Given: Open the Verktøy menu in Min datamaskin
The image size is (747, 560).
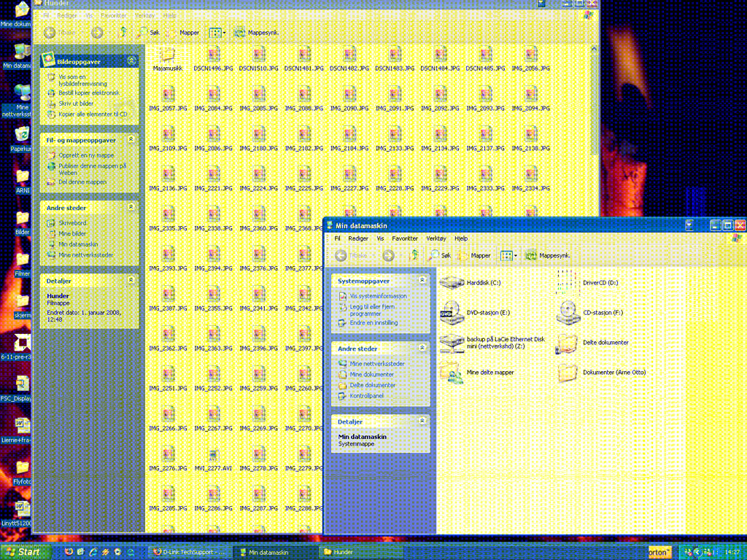Looking at the screenshot, I should (436, 238).
